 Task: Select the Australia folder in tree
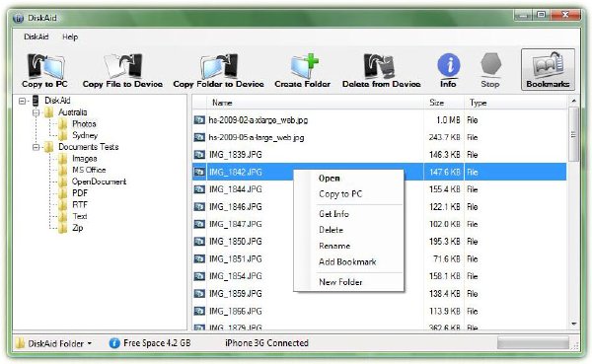click(72, 112)
